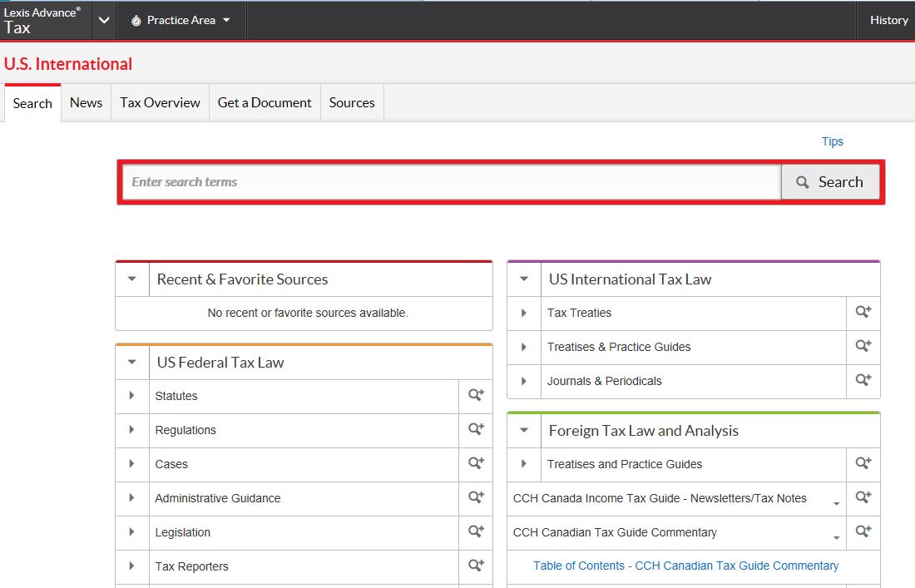Add Treatises and Practice Guides filter icon

[x=863, y=463]
